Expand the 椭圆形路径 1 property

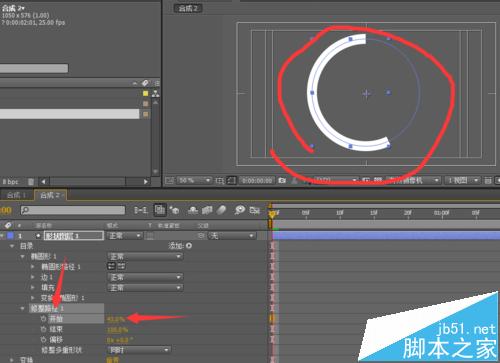33,267
